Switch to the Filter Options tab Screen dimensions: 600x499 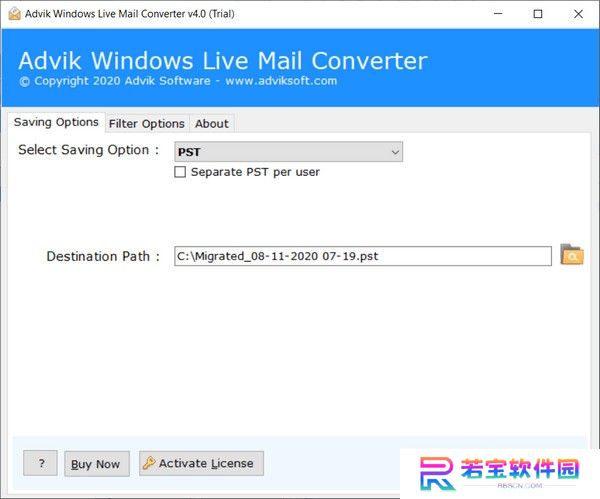click(x=147, y=124)
